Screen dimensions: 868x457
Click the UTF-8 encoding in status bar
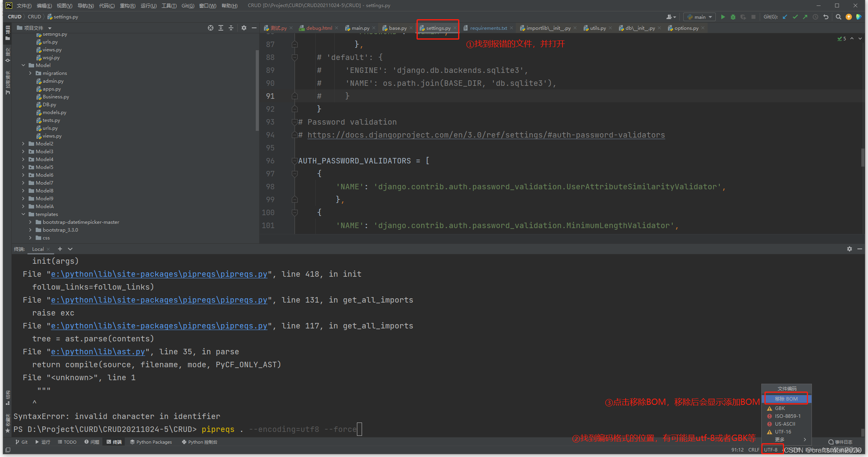coord(771,450)
